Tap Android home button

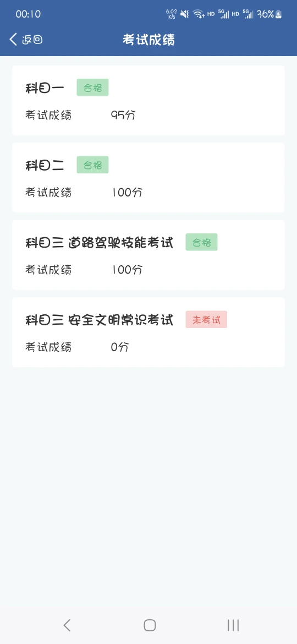tap(150, 625)
